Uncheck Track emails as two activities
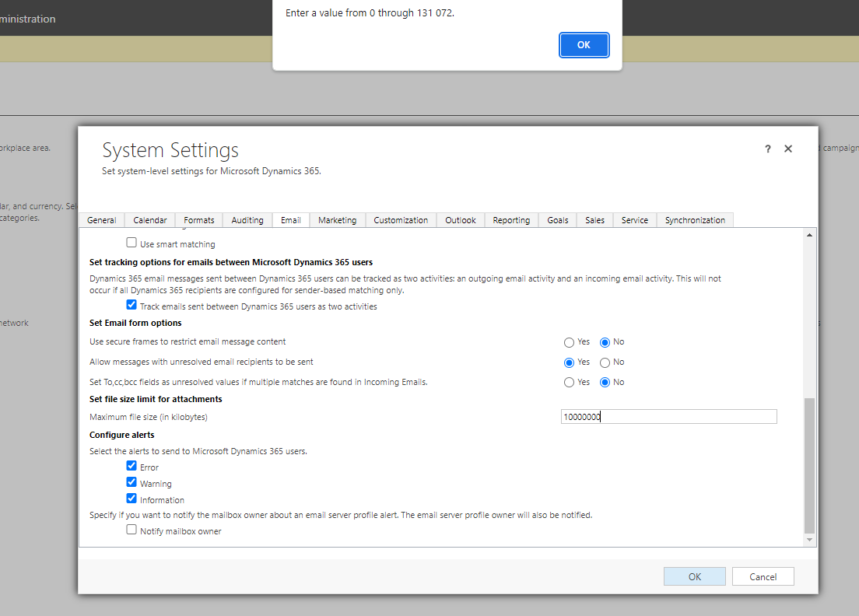Image resolution: width=859 pixels, height=616 pixels. coord(131,305)
